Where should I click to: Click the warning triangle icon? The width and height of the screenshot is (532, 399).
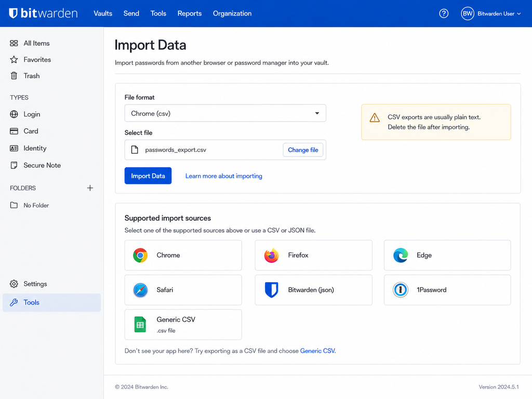(x=375, y=117)
